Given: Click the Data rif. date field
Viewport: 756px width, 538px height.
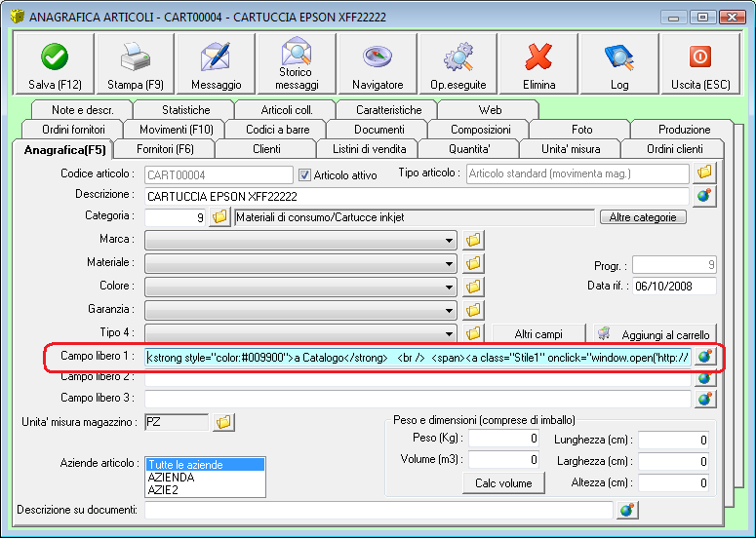Looking at the screenshot, I should click(674, 287).
